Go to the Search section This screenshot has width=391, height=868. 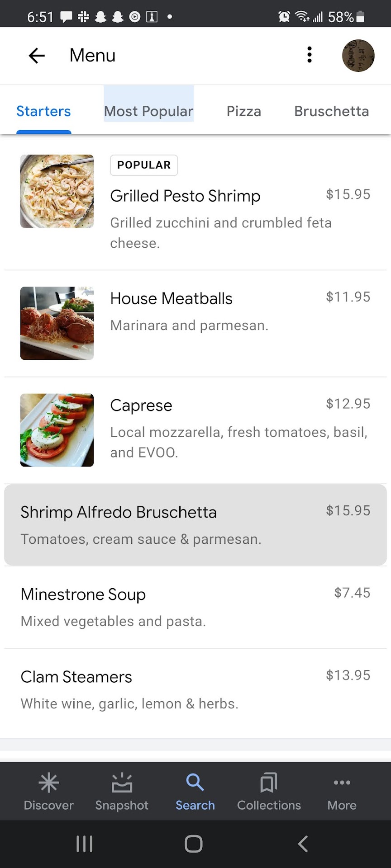(x=195, y=791)
